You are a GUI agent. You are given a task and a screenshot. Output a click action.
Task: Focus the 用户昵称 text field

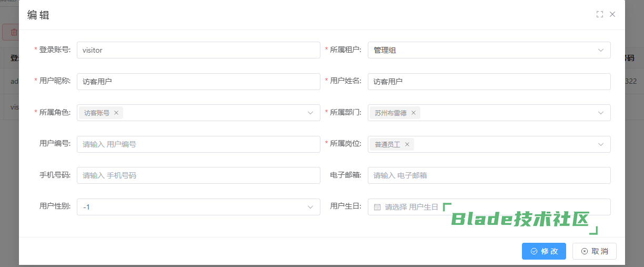(x=198, y=82)
